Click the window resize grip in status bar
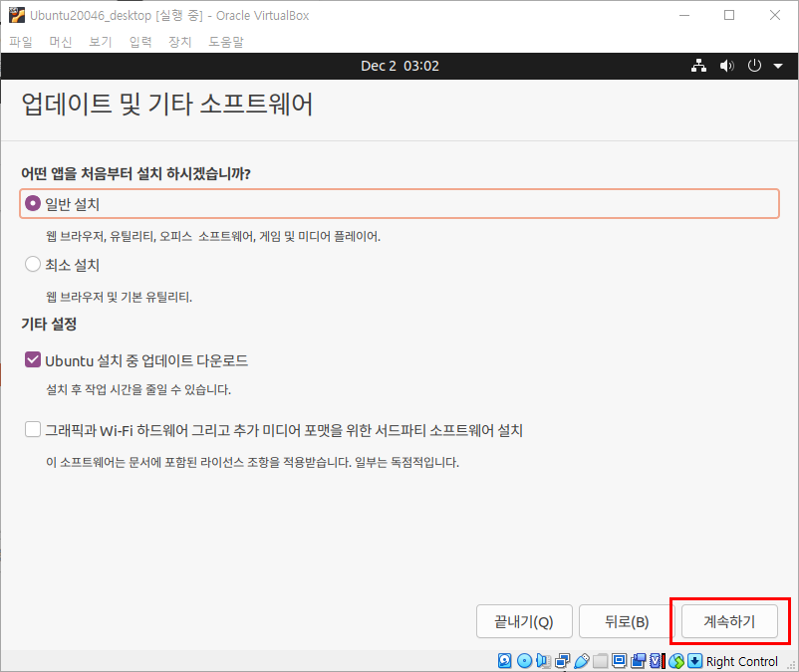 pyautogui.click(x=791, y=664)
